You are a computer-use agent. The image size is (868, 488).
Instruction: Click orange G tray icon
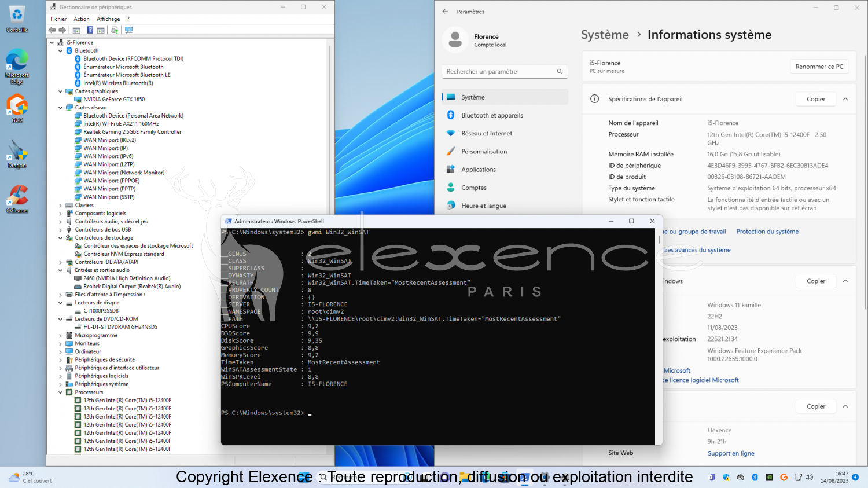[784, 478]
